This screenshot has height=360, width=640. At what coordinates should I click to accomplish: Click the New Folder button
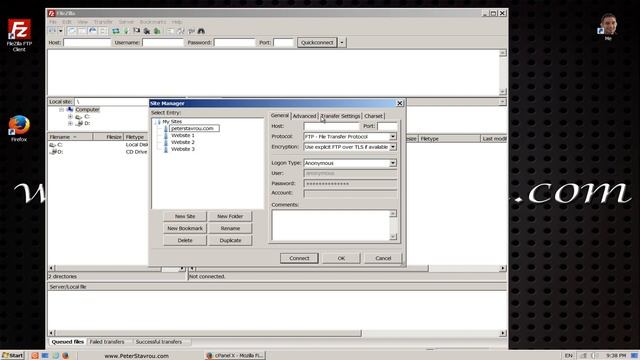tap(230, 216)
